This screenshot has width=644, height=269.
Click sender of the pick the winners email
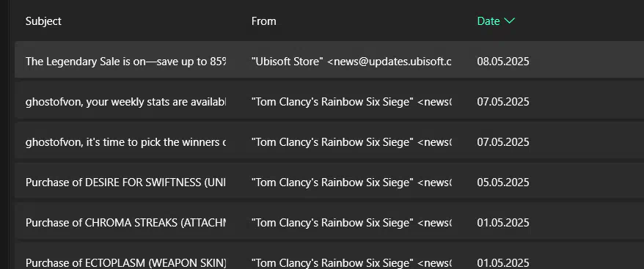[351, 141]
